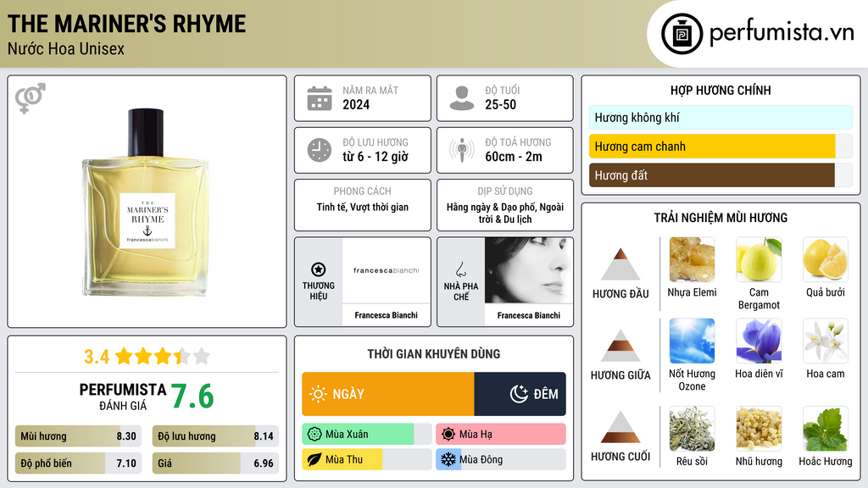Click the Hương đầu pyramid icon

point(620,264)
